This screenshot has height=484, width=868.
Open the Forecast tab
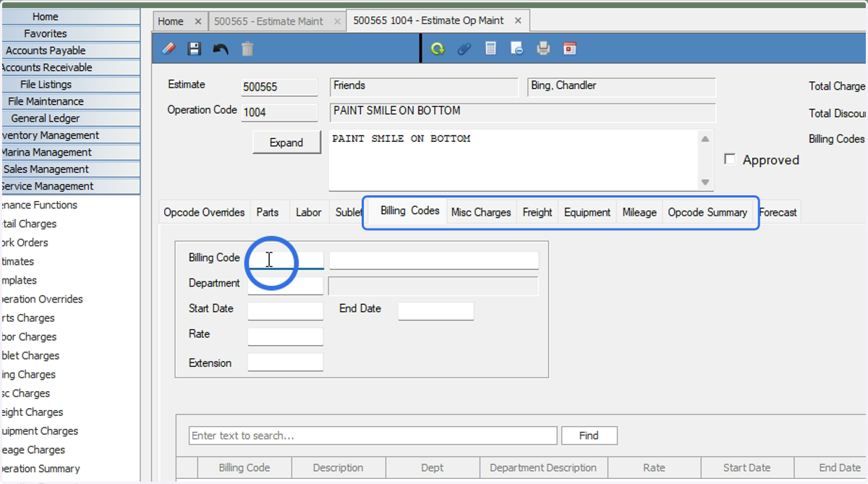click(x=778, y=212)
